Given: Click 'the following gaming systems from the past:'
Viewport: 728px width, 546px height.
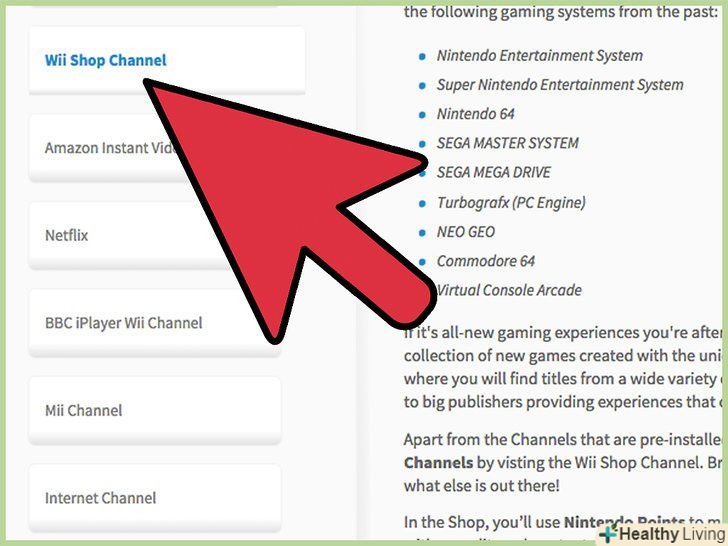Looking at the screenshot, I should point(561,12).
